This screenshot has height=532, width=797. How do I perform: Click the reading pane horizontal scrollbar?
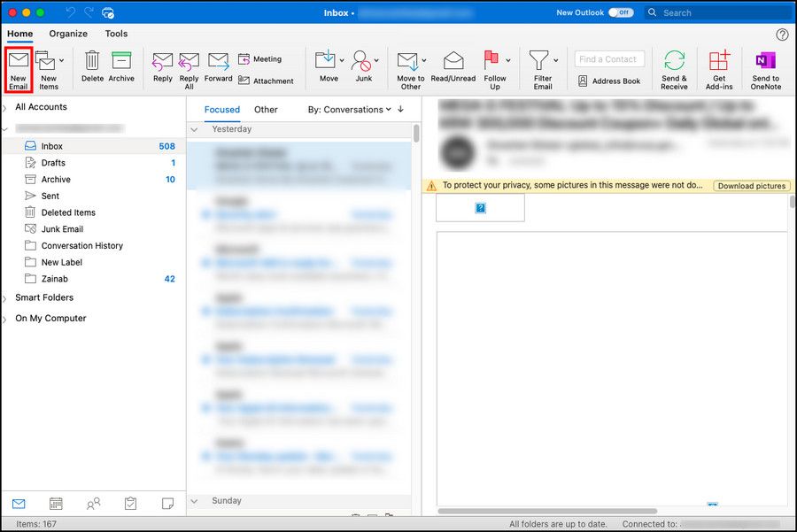point(547,511)
